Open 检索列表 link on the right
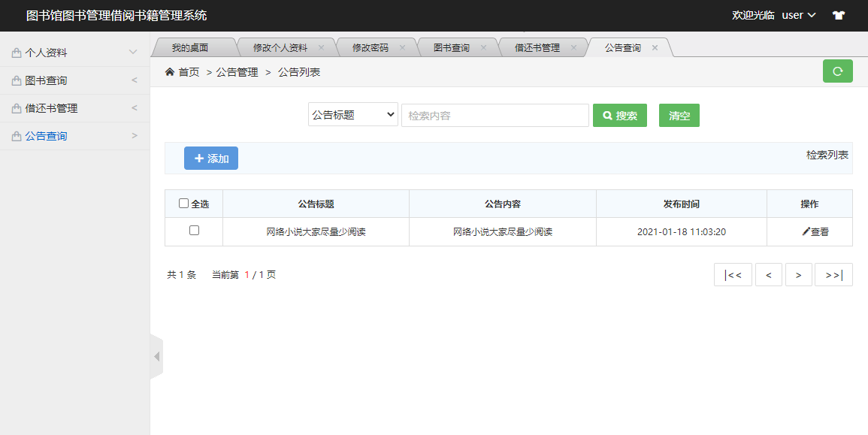This screenshot has height=435, width=868. [x=828, y=155]
